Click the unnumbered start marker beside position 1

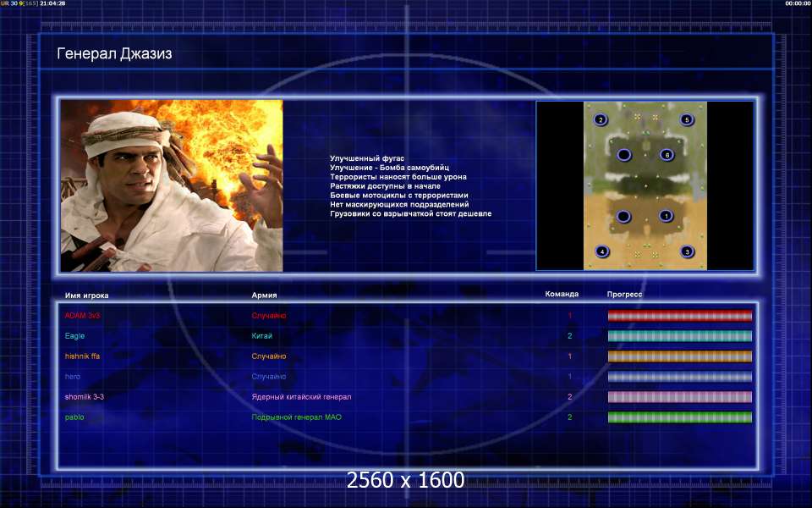point(623,216)
